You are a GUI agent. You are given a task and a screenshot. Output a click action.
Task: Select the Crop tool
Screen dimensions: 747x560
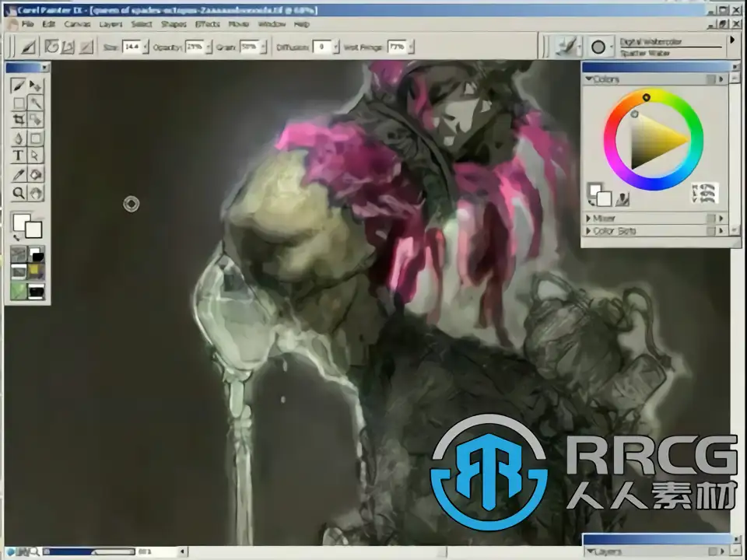tap(18, 120)
